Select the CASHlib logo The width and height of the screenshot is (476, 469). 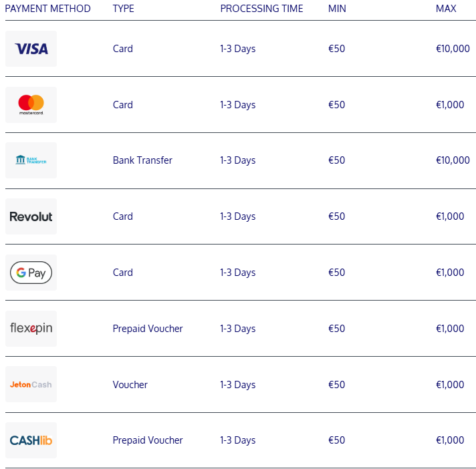pos(31,440)
